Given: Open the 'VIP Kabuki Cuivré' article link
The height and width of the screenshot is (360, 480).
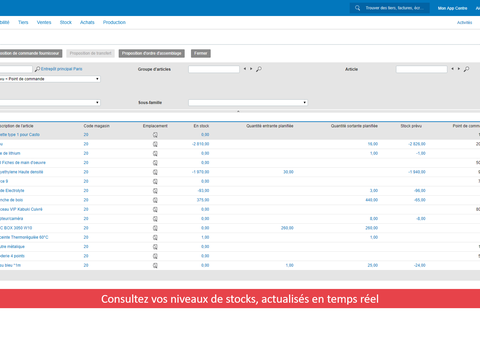Looking at the screenshot, I should pyautogui.click(x=21, y=209).
